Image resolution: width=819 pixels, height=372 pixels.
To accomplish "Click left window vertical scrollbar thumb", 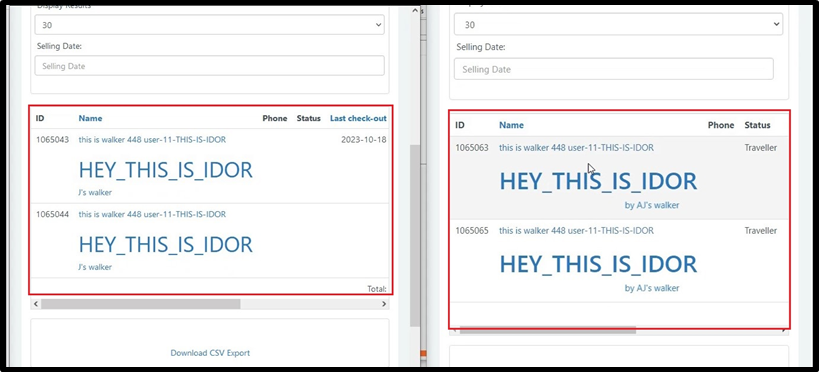I will 415,236.
